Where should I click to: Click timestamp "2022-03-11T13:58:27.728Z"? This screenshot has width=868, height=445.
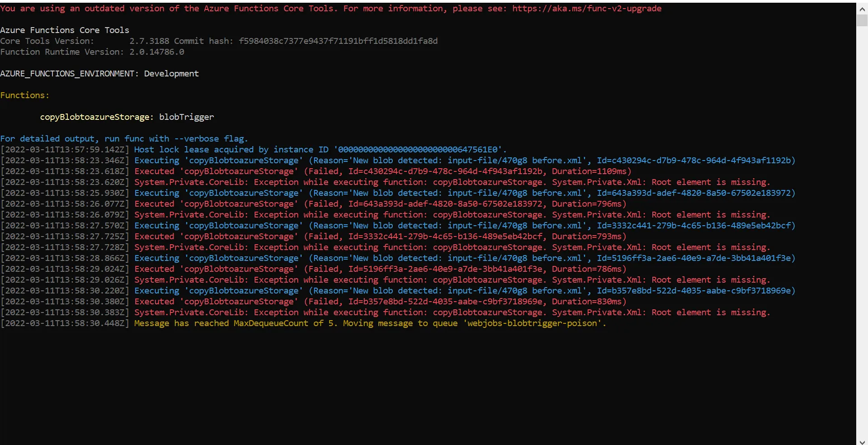tap(65, 247)
